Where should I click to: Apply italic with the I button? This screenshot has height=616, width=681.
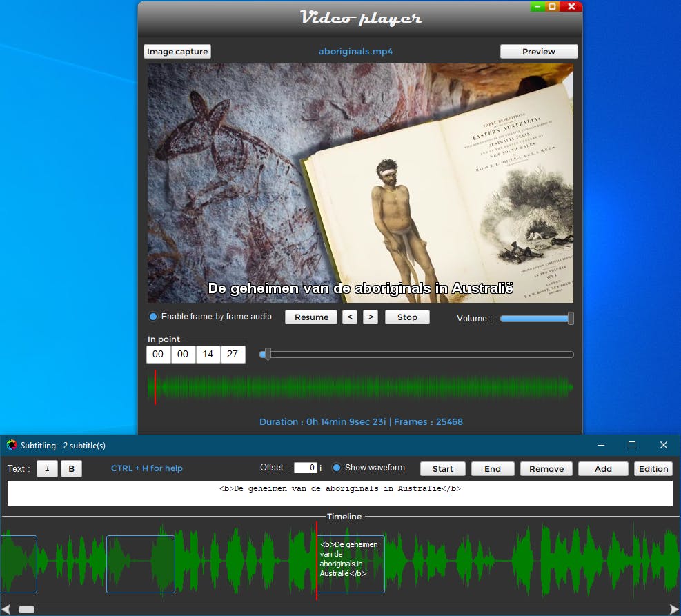point(48,469)
